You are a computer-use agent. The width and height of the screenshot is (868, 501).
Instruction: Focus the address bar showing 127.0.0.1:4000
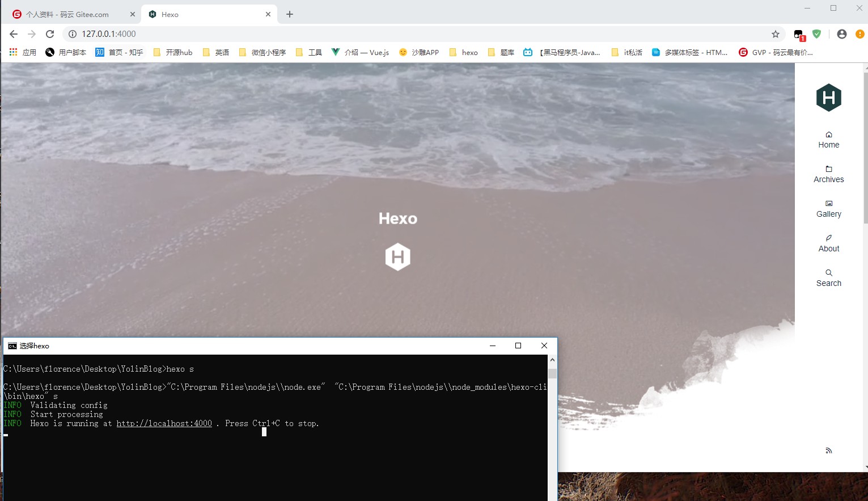pos(424,34)
